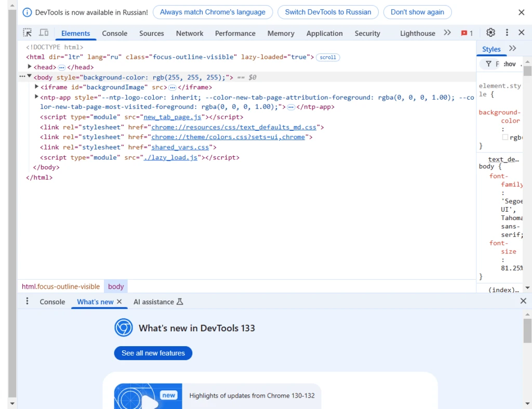Click Always match Chrome's language

212,12
